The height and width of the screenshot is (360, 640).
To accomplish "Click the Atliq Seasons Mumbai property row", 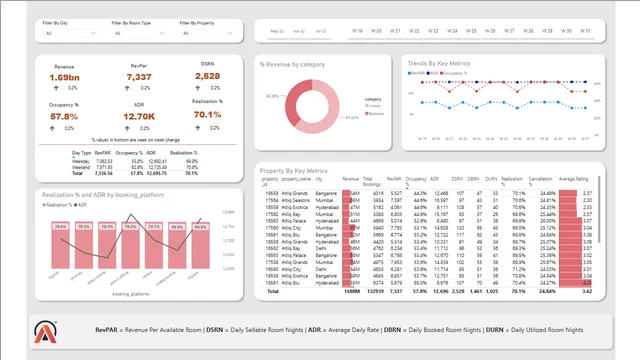I will [427, 200].
